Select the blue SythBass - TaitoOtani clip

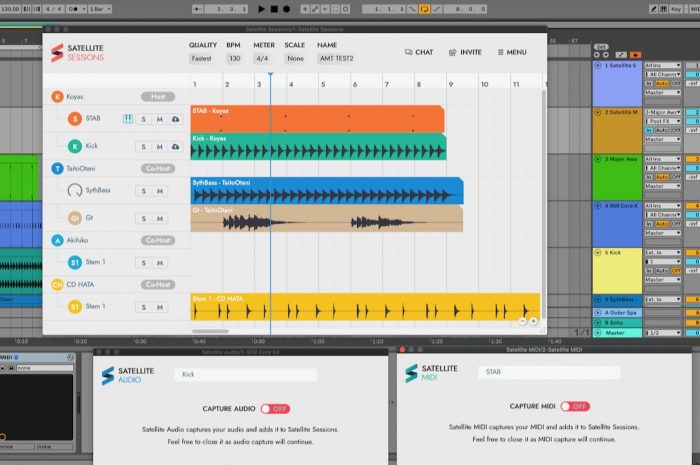[x=327, y=191]
